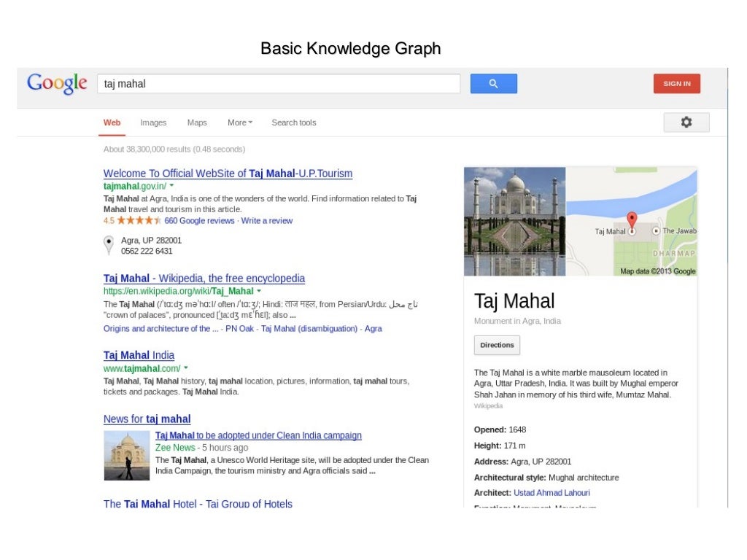Open News for taj mahal link
This screenshot has height=560, width=747.
(147, 419)
